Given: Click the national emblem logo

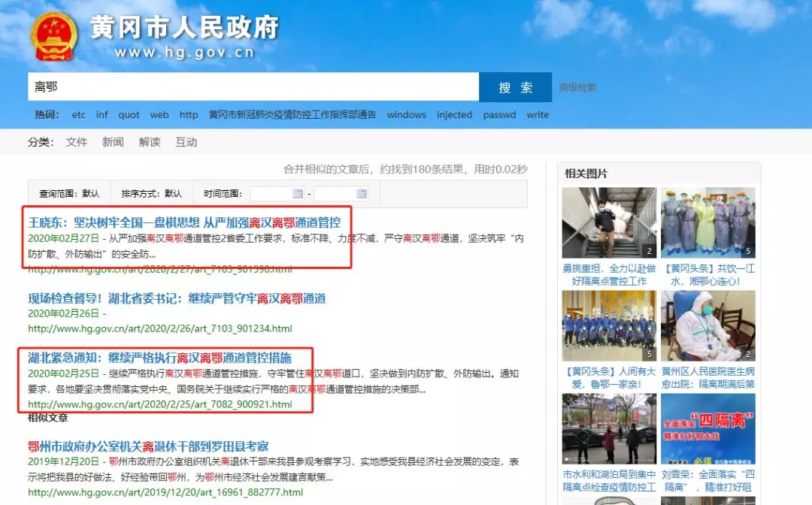Looking at the screenshot, I should point(53,37).
